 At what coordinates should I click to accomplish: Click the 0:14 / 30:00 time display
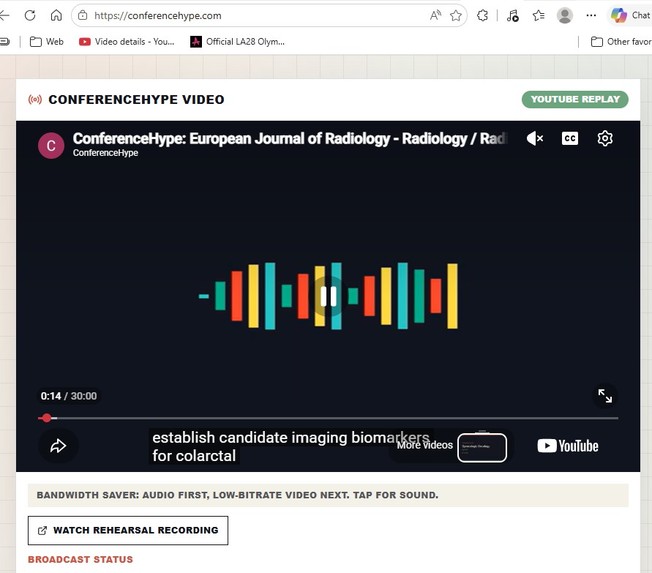[x=69, y=396]
